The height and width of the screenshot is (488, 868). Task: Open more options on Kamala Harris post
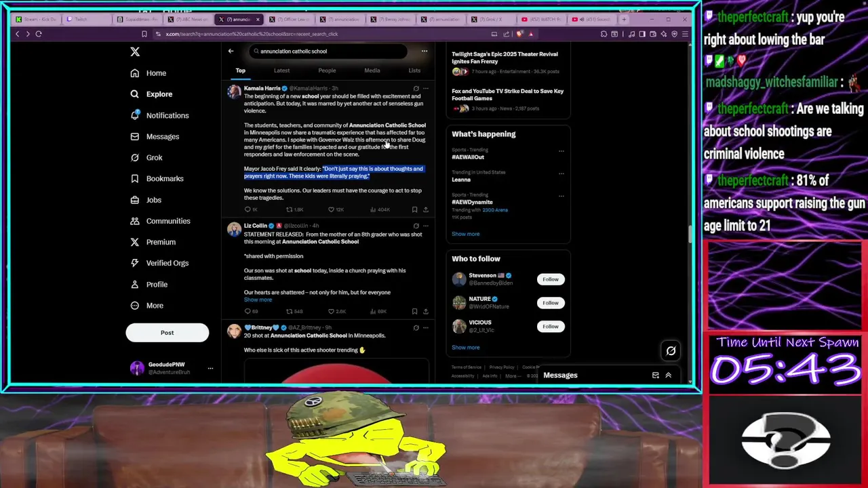(x=426, y=88)
